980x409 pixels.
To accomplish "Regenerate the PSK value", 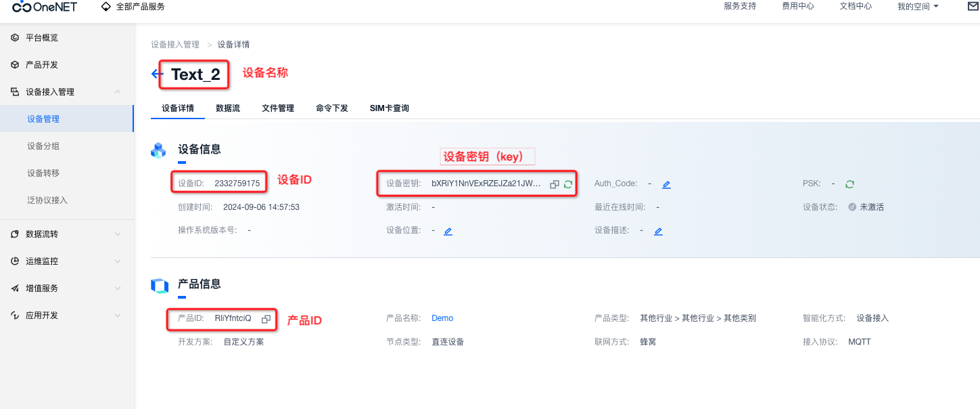I will [x=849, y=184].
